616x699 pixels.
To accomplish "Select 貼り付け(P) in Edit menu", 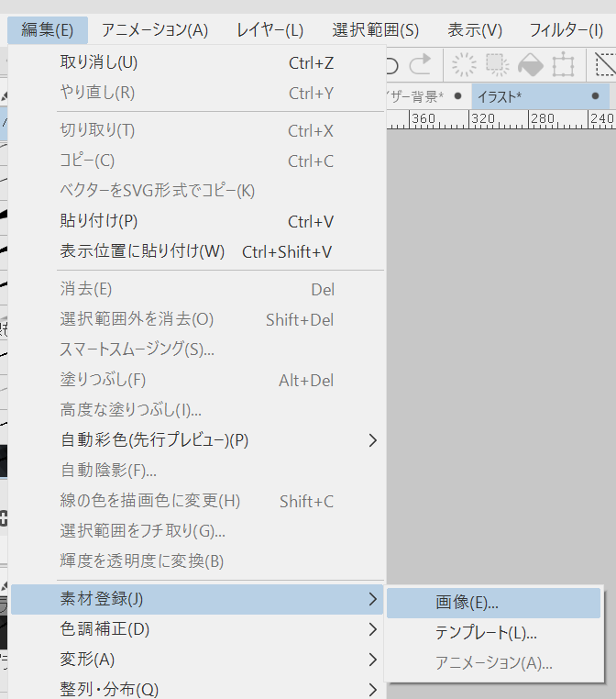I will point(98,221).
